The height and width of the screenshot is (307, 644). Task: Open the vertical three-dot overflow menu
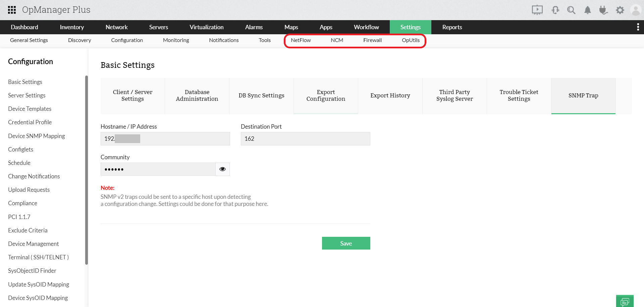coord(638,27)
